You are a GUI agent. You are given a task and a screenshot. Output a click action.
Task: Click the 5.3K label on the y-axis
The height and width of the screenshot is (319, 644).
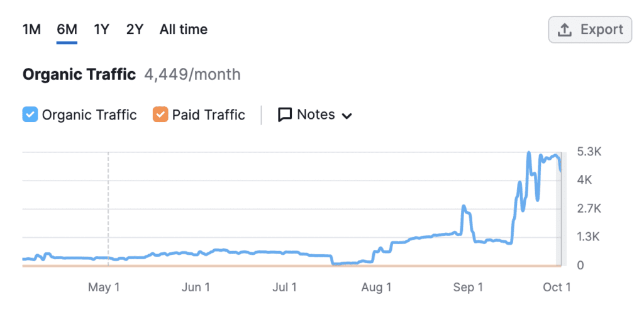coord(589,152)
